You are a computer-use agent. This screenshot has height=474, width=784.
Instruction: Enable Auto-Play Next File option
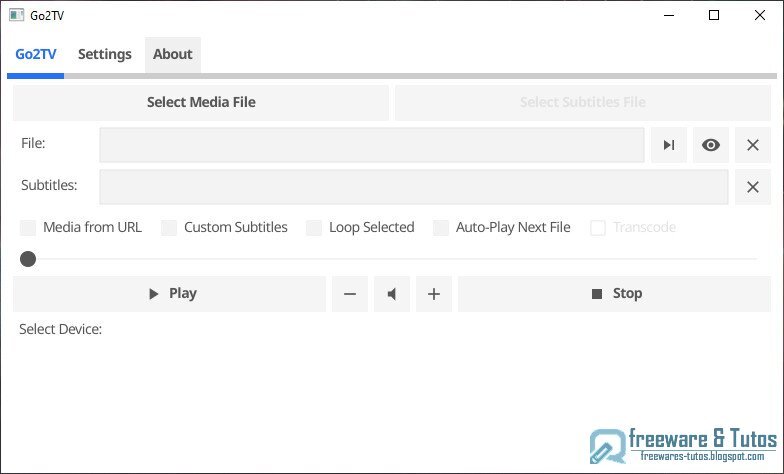click(441, 228)
